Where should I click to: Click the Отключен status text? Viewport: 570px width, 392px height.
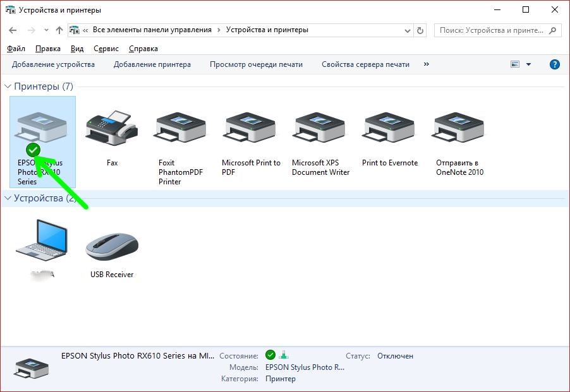(395, 356)
